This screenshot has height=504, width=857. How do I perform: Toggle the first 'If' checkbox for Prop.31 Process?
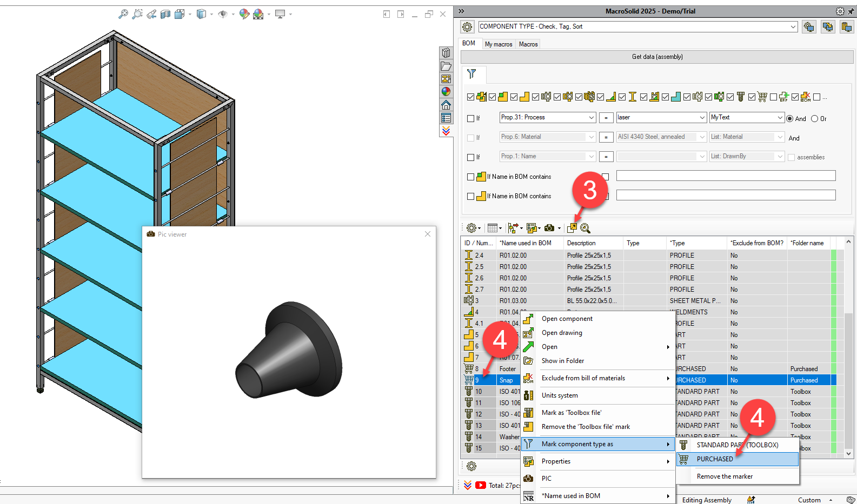470,118
